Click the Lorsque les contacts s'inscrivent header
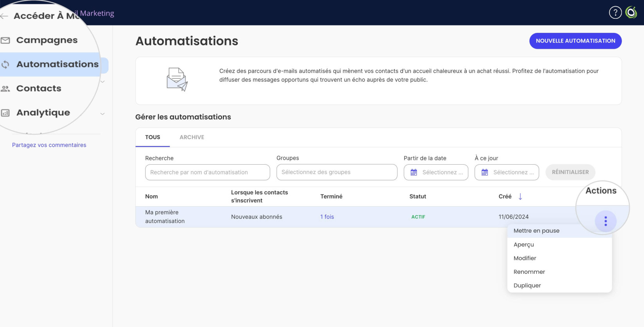The image size is (644, 327). coord(259,196)
